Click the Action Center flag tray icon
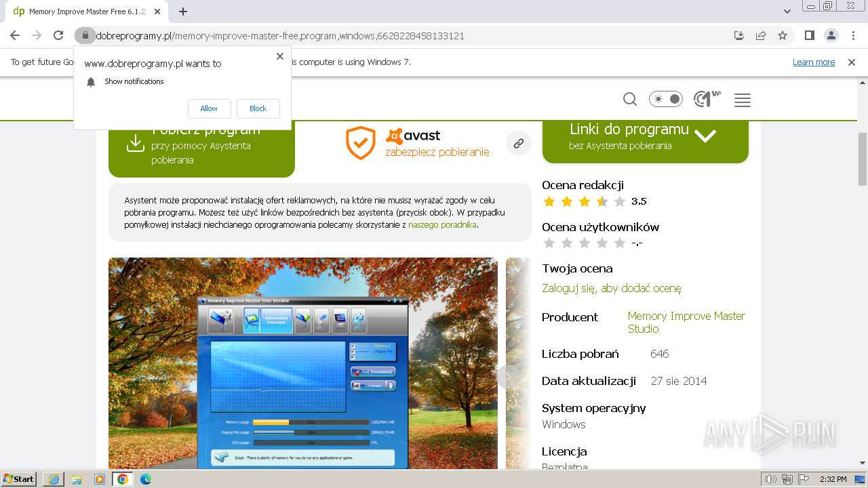 (x=804, y=479)
